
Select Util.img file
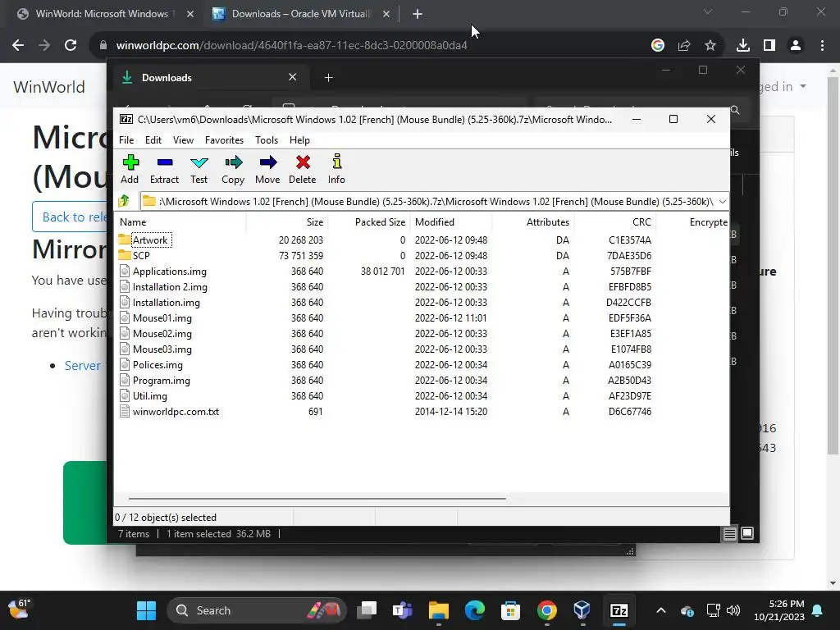150,396
